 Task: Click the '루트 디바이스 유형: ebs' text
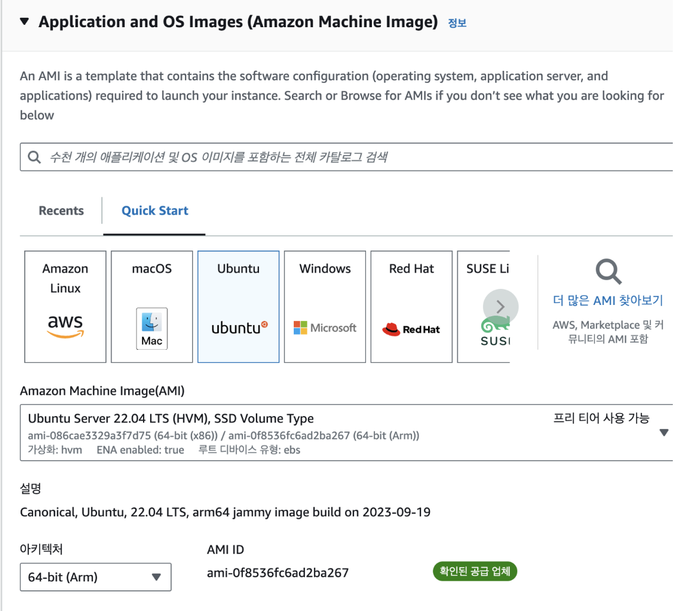tap(249, 450)
